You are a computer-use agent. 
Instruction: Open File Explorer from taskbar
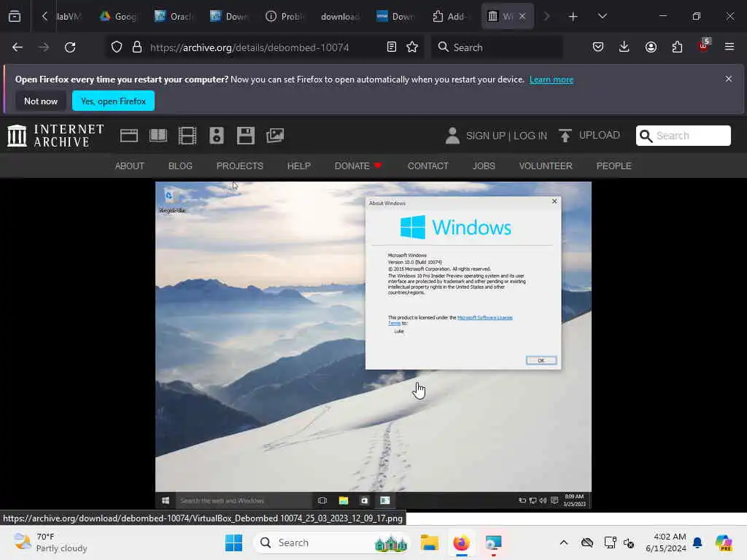429,542
